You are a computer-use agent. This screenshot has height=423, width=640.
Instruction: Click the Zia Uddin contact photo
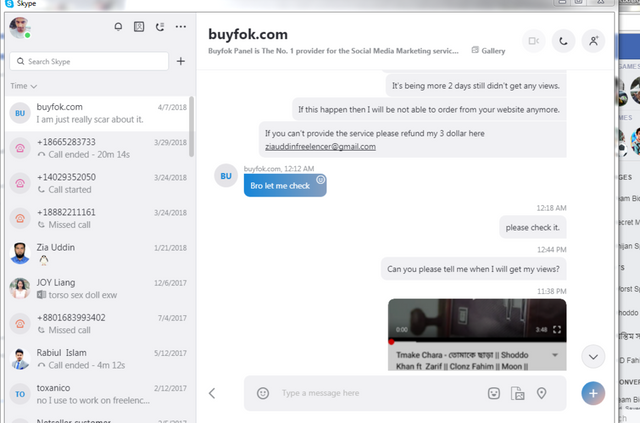(20, 254)
